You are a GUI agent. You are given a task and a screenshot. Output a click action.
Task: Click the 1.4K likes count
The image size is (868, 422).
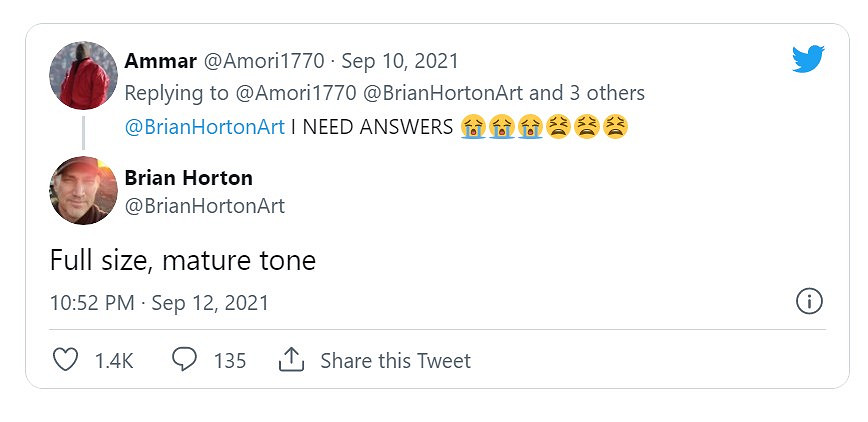[114, 360]
